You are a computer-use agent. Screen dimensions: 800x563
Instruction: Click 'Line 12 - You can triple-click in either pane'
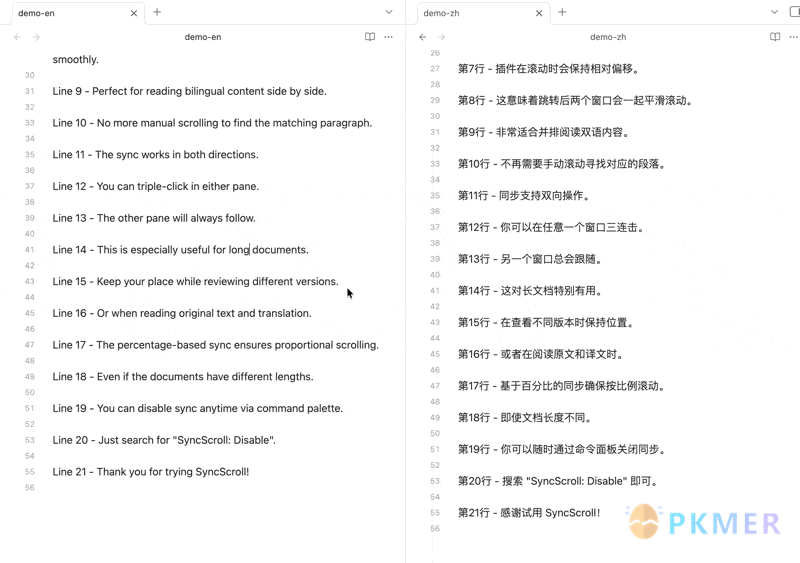pos(156,186)
